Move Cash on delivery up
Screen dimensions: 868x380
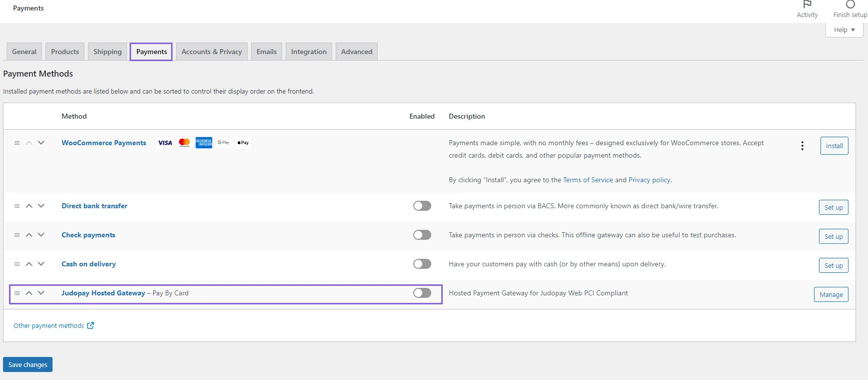pos(29,264)
